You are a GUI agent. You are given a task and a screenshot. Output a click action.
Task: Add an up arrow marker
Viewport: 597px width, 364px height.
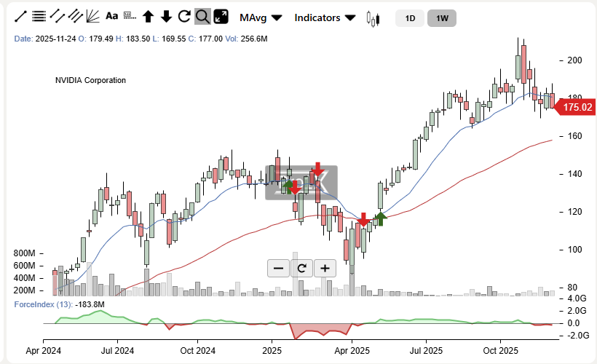pyautogui.click(x=148, y=17)
